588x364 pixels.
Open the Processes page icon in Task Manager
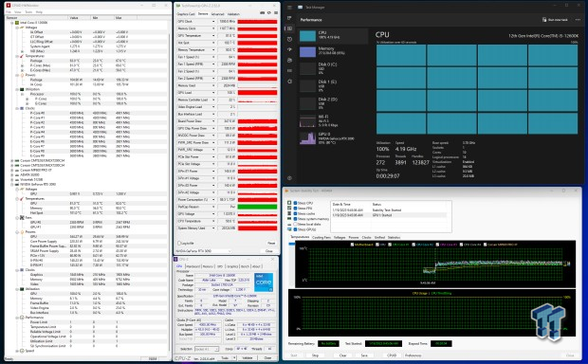point(289,18)
